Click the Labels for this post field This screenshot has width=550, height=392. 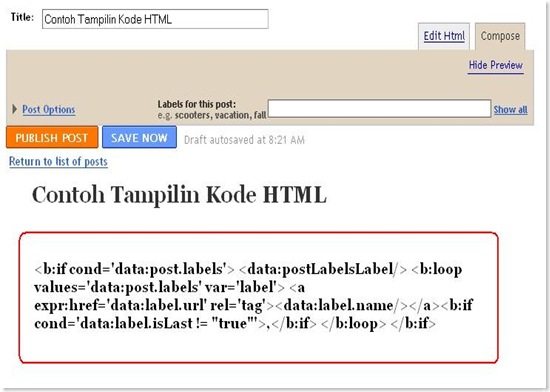[379, 108]
